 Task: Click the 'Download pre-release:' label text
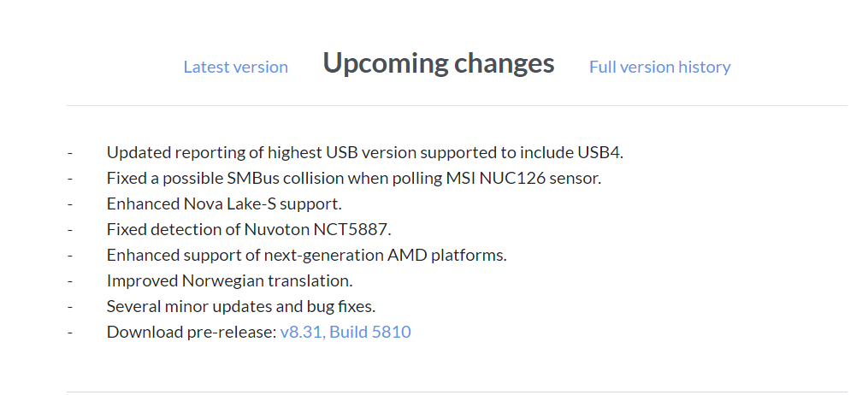tap(192, 332)
